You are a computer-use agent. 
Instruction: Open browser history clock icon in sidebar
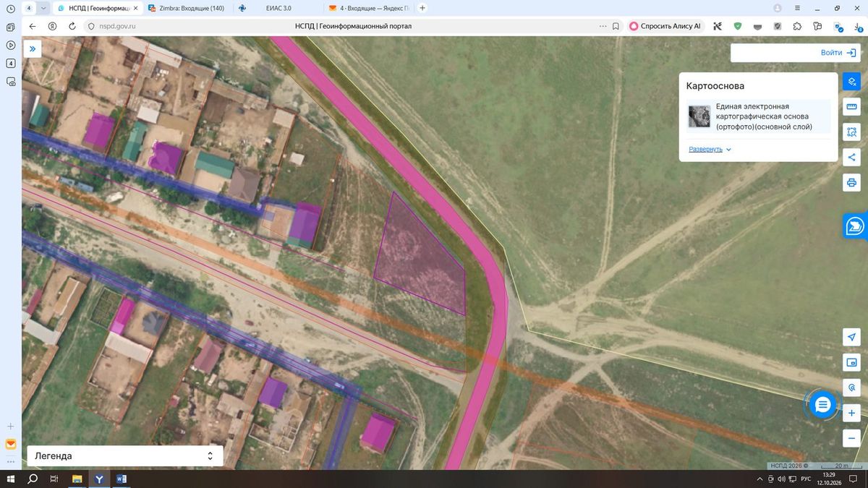(11, 8)
